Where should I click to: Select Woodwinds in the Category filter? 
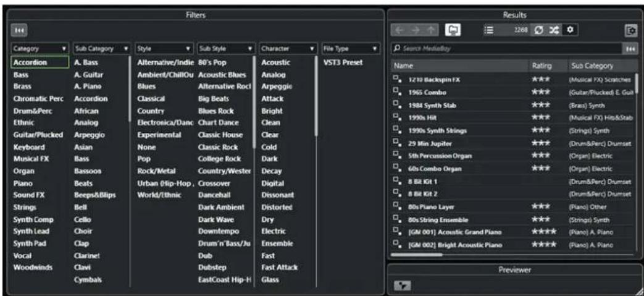pos(33,268)
